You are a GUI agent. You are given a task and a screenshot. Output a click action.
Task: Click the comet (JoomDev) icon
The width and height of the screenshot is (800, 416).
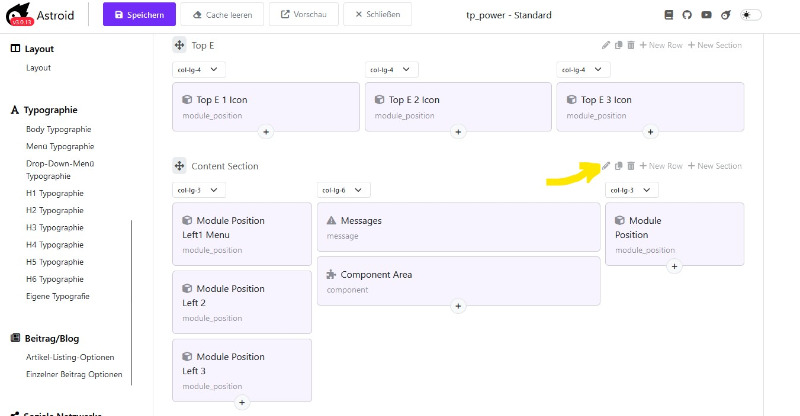point(726,15)
